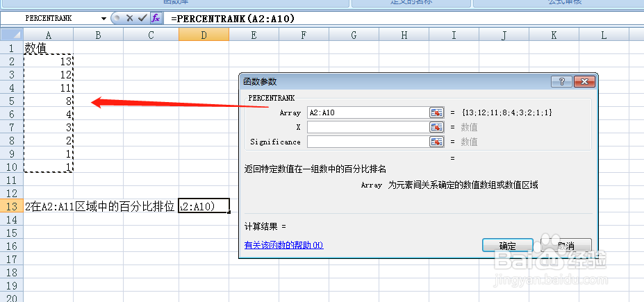Select column L header
The width and height of the screenshot is (644, 302).
point(604,35)
